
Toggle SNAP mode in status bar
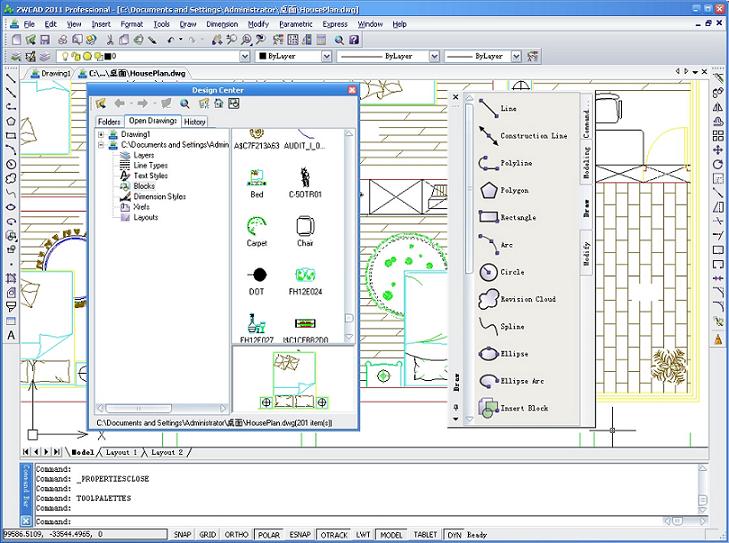[x=182, y=534]
